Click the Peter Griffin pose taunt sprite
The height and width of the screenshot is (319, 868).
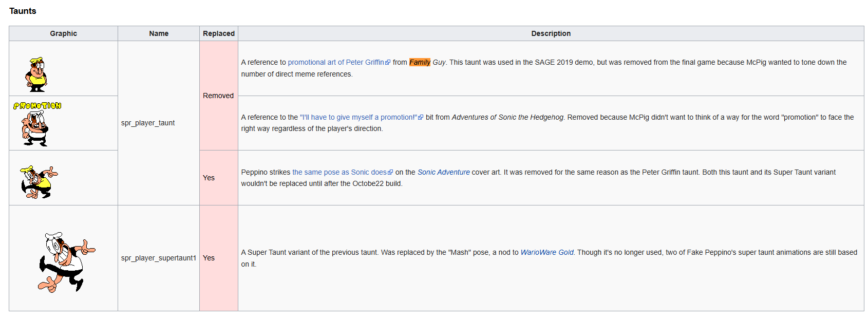click(36, 74)
